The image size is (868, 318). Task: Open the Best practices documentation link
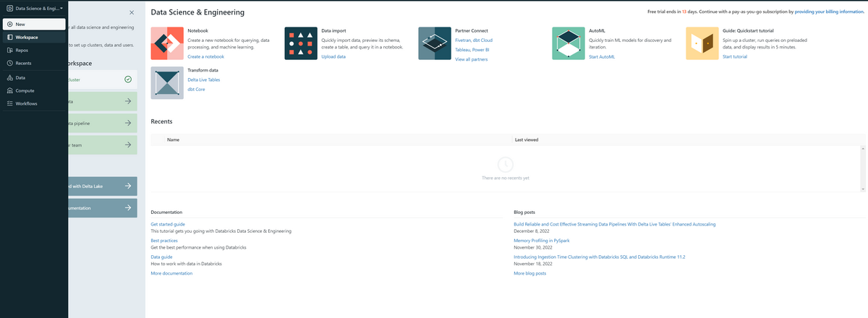point(164,240)
